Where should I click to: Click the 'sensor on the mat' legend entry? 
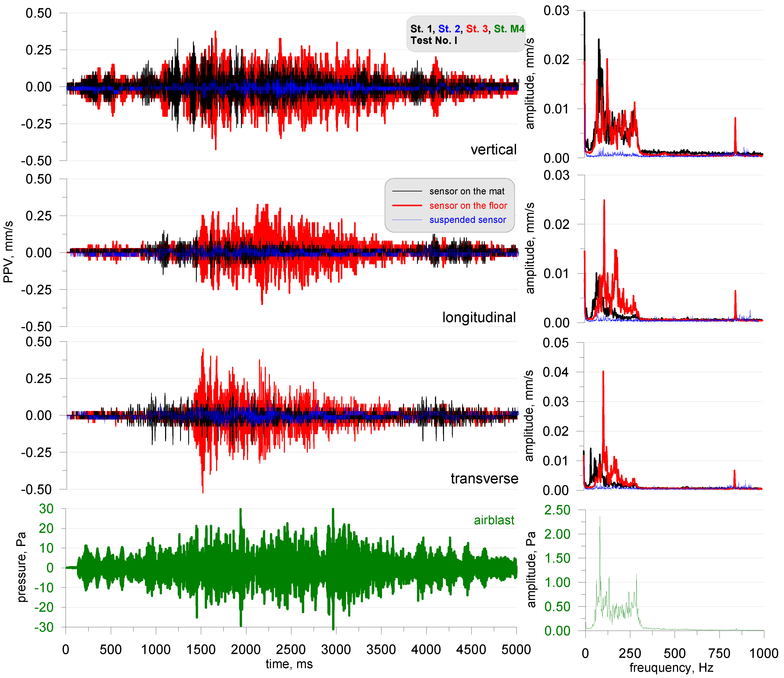[x=466, y=191]
